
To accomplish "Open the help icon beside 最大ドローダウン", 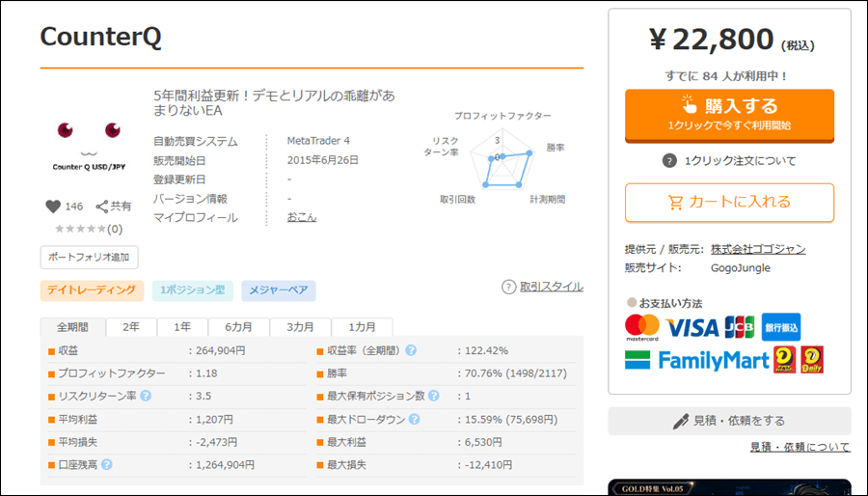I will pos(414,420).
